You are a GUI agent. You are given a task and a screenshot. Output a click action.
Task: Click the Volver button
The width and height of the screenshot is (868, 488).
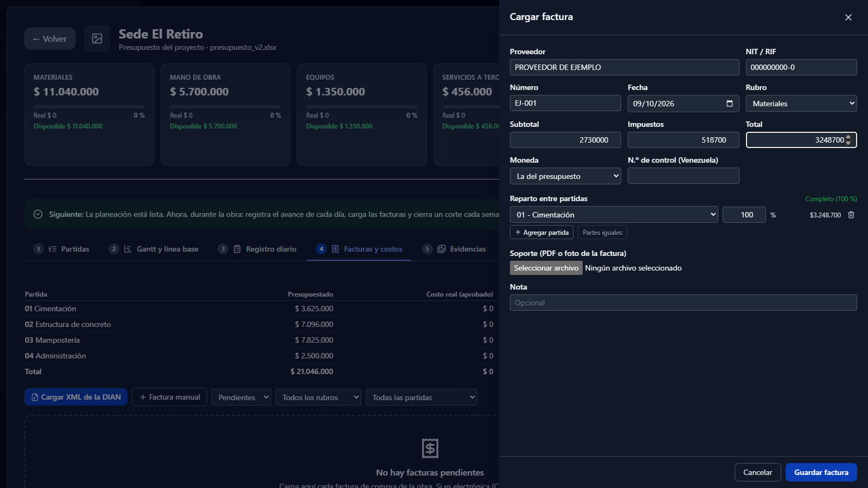pyautogui.click(x=50, y=38)
